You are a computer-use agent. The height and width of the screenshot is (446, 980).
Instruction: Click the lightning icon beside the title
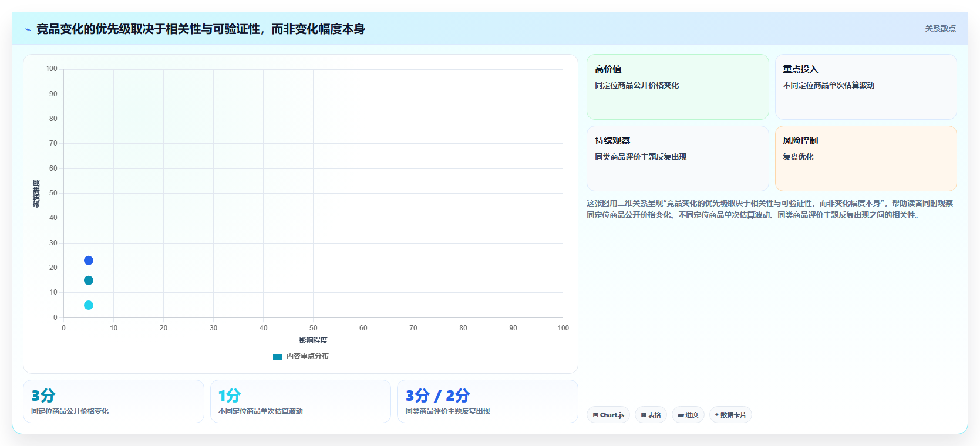coord(28,29)
